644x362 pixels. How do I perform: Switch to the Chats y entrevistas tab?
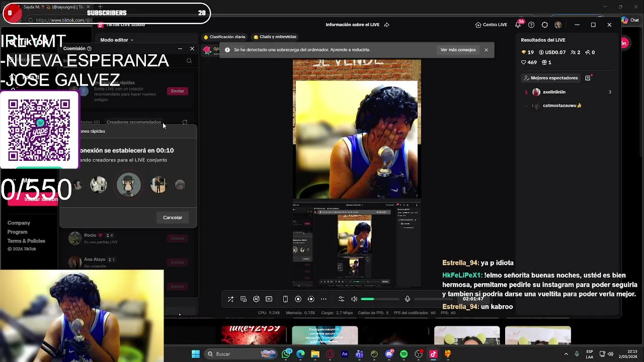pos(275,37)
